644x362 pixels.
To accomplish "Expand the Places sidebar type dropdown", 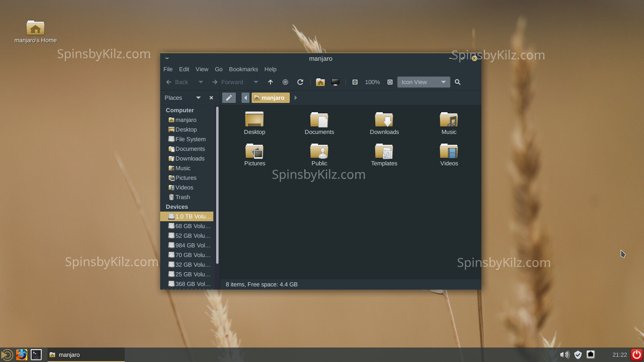I will (x=198, y=98).
